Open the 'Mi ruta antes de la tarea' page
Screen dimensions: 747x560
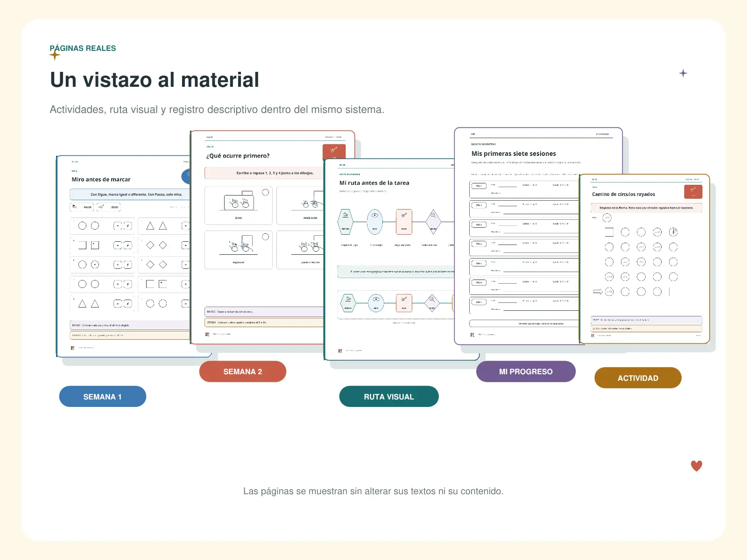(x=390, y=259)
